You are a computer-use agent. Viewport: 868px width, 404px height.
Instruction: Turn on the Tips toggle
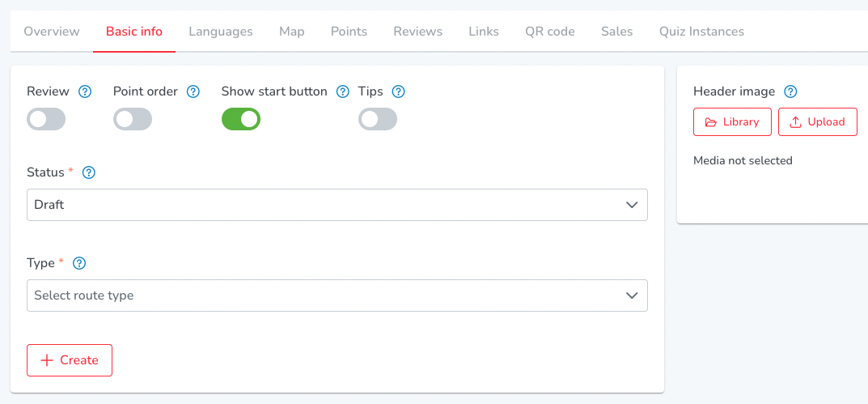point(378,119)
